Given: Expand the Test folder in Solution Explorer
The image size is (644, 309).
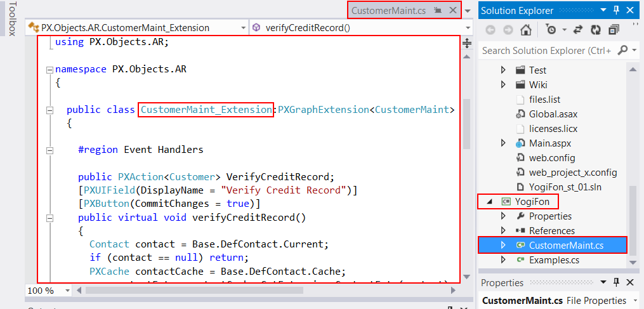Looking at the screenshot, I should click(504, 70).
